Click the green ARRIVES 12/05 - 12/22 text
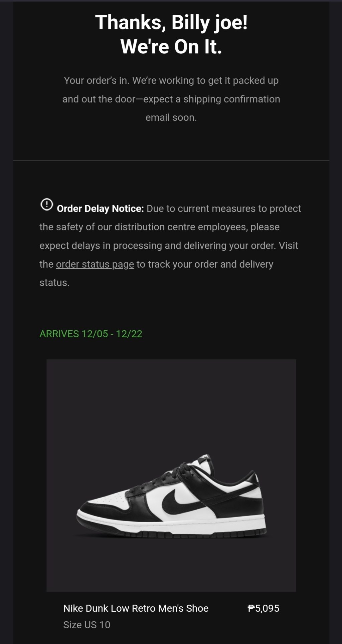 91,334
